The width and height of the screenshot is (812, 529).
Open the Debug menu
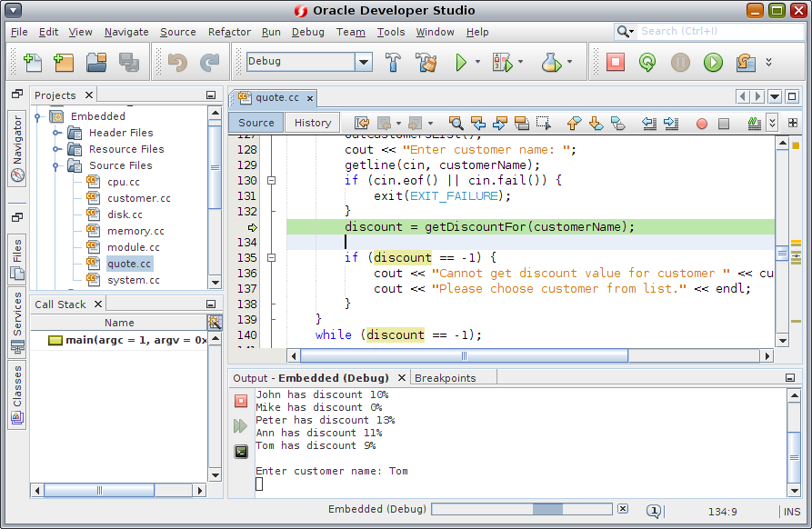click(307, 32)
